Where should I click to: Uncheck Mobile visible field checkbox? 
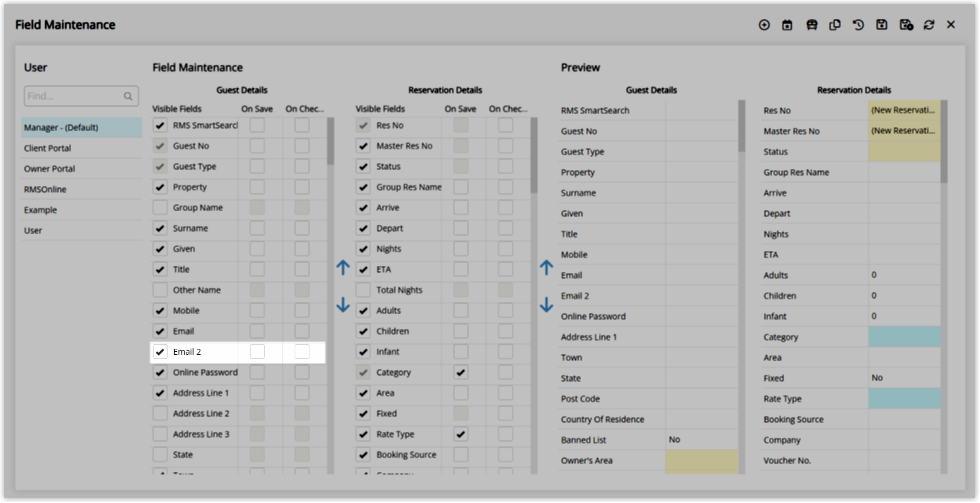pyautogui.click(x=160, y=311)
